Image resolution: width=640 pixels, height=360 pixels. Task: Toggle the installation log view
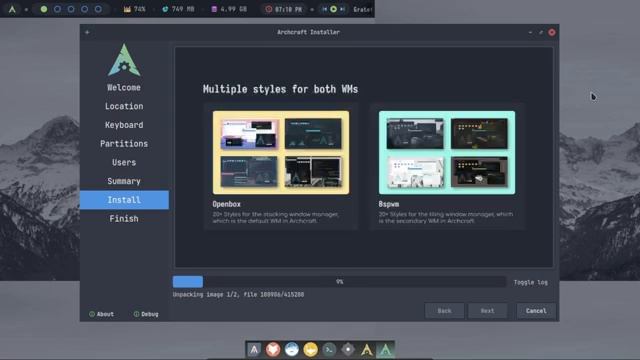tap(531, 282)
